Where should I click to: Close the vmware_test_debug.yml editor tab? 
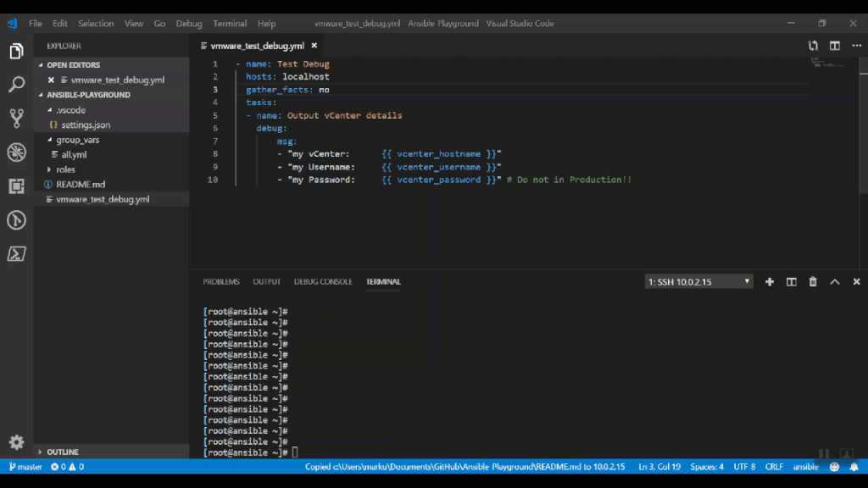click(314, 46)
